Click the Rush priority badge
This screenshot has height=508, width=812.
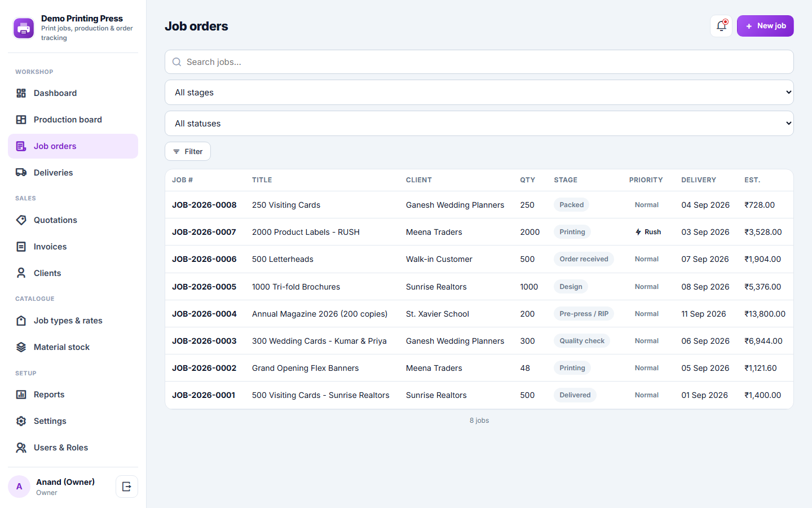click(x=648, y=232)
